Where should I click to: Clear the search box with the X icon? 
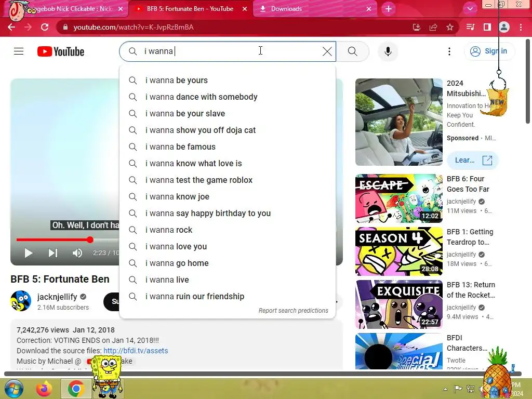point(327,51)
